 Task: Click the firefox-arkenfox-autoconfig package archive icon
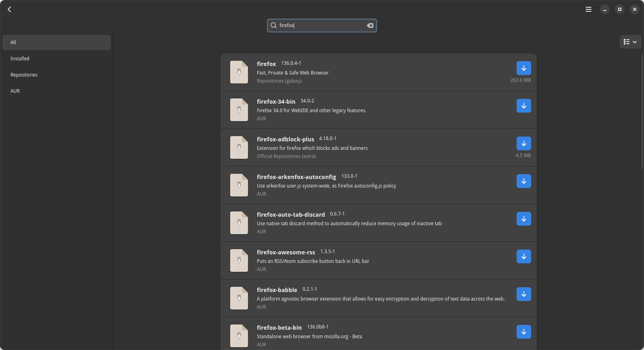[x=239, y=185]
